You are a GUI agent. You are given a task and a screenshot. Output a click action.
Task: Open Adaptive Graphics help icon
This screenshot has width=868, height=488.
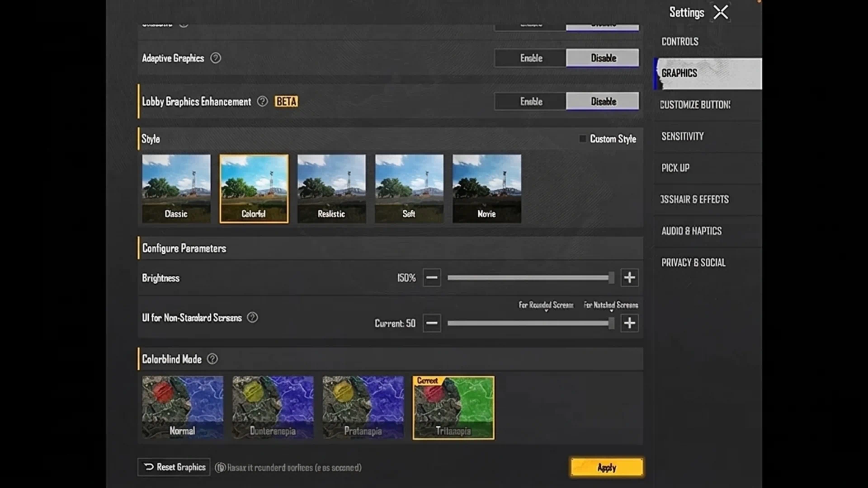click(x=216, y=58)
